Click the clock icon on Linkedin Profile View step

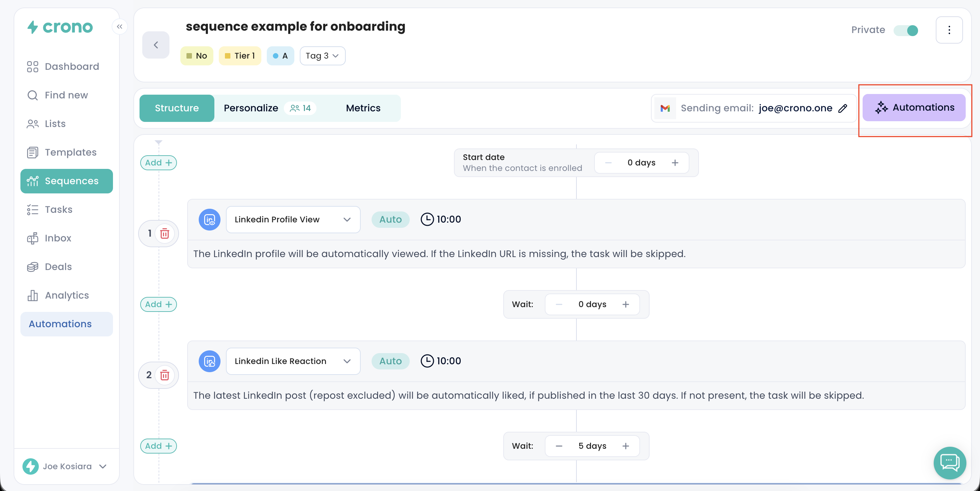pos(427,219)
